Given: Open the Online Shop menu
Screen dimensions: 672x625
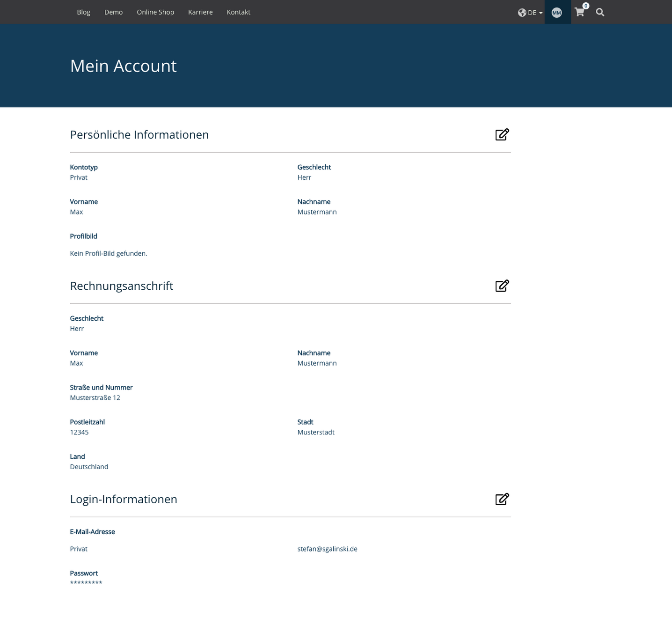Looking at the screenshot, I should pyautogui.click(x=155, y=12).
